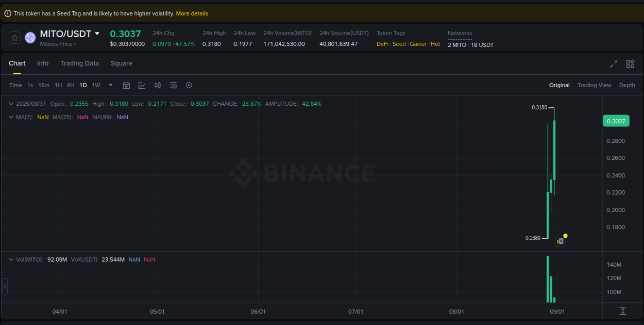The image size is (644, 325).
Task: Switch to the Trading Data tab
Action: click(x=79, y=63)
